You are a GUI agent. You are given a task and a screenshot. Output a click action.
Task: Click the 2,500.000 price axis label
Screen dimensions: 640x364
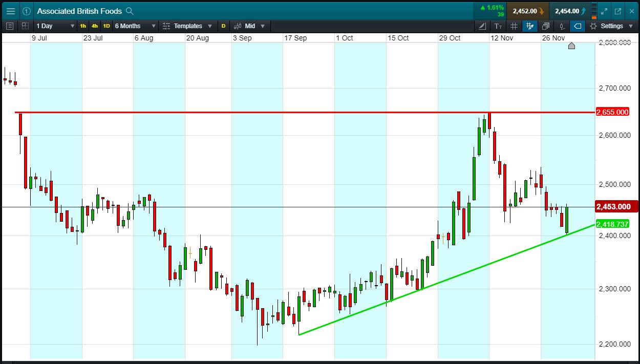[x=614, y=184]
